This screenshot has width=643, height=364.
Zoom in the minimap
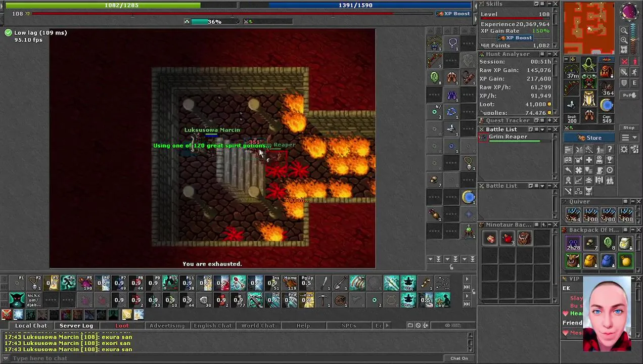(624, 40)
